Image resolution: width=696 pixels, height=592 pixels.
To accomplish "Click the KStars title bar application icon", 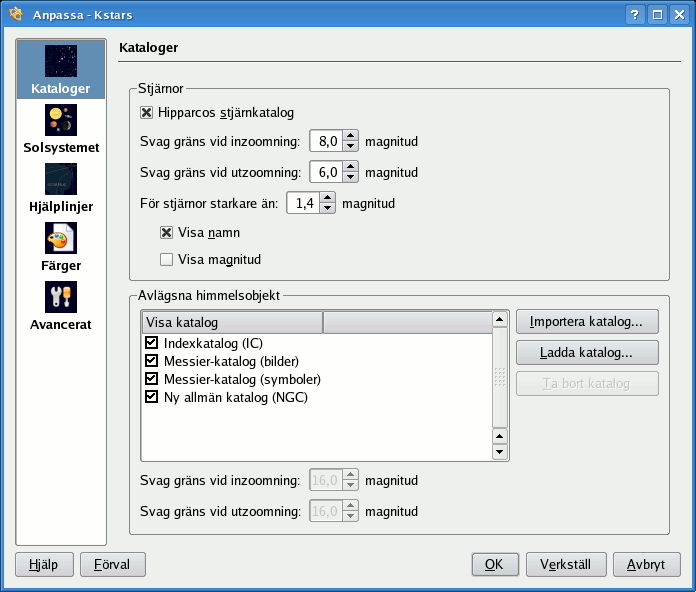I will pyautogui.click(x=16, y=15).
